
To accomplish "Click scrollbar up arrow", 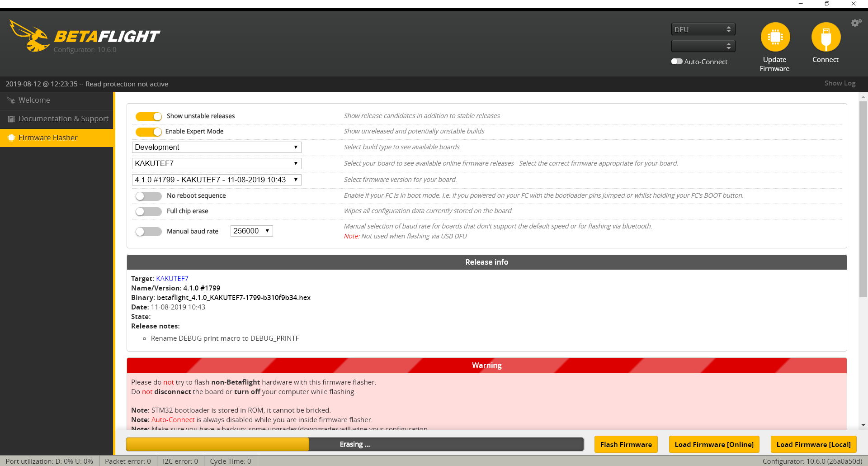I will point(863,97).
